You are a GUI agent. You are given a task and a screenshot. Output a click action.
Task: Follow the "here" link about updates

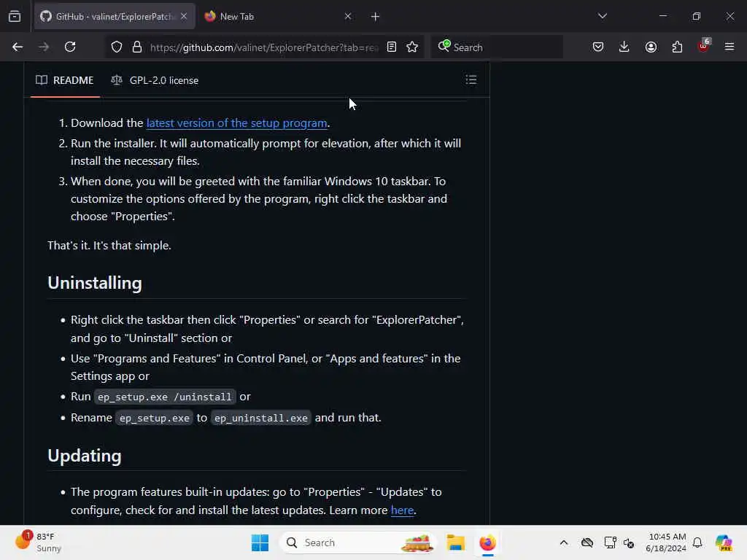(402, 510)
